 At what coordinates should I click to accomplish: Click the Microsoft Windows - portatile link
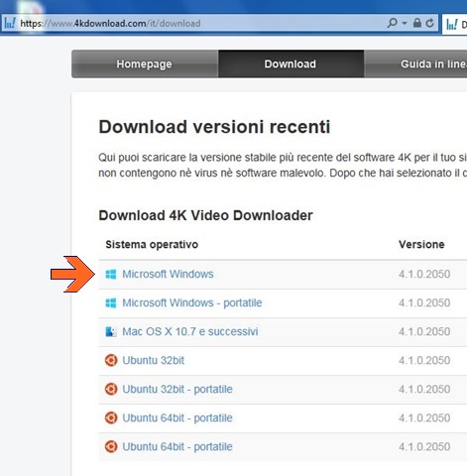tap(192, 302)
